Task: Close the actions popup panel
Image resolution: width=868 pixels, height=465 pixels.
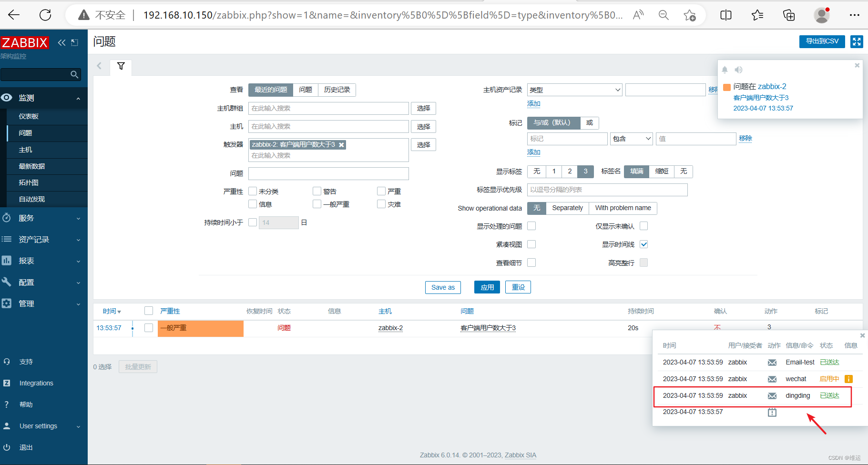Action: [x=862, y=335]
